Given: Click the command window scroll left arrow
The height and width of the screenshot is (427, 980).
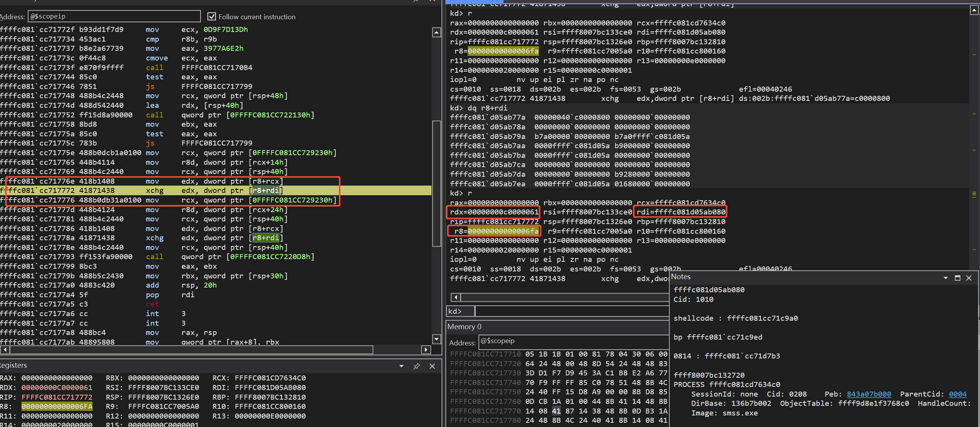Looking at the screenshot, I should tap(456, 297).
